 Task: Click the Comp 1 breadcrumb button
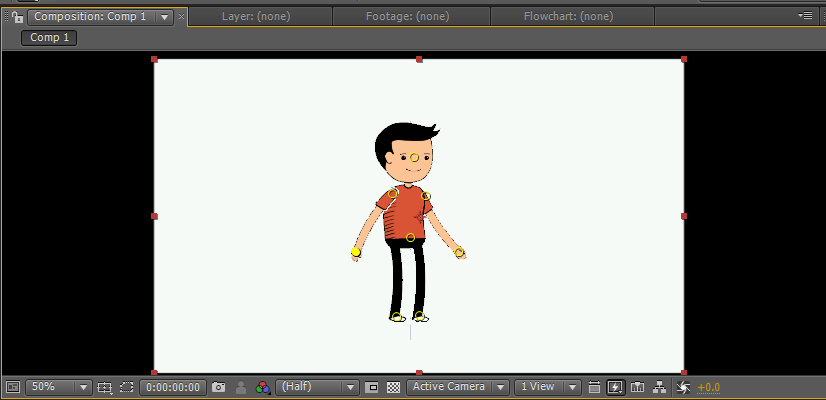pos(49,38)
